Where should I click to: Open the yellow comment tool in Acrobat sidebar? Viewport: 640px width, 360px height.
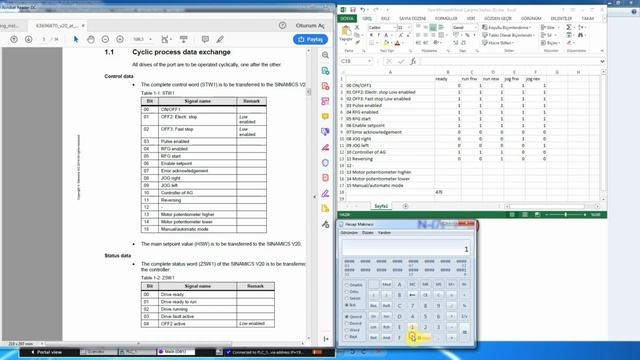tap(325, 117)
